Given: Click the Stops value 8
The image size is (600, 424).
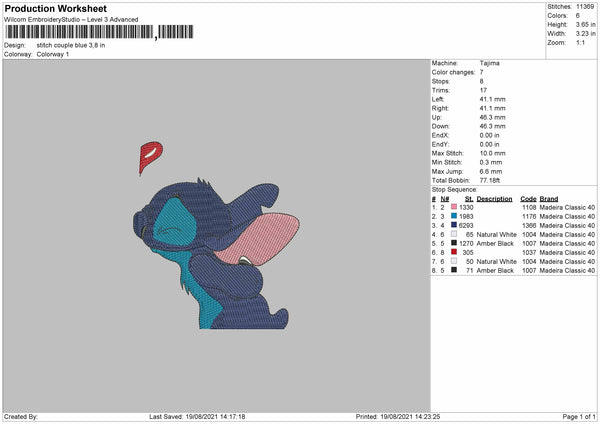Looking at the screenshot, I should (x=481, y=81).
